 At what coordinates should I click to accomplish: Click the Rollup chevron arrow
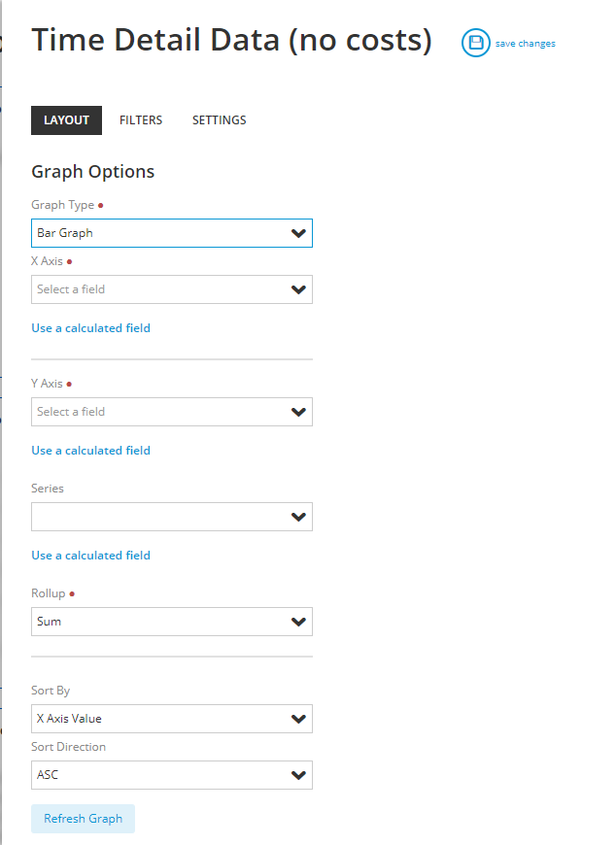pyautogui.click(x=298, y=622)
